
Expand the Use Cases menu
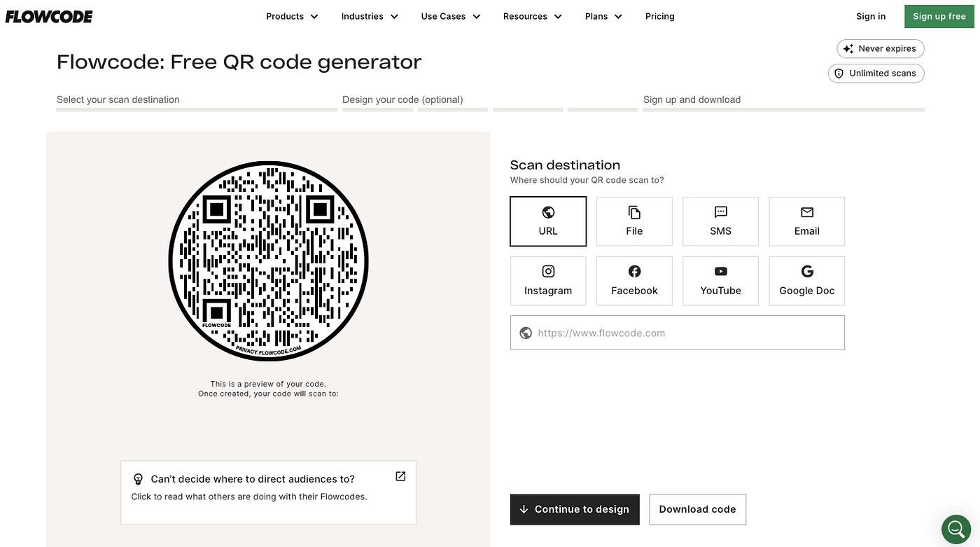click(450, 16)
